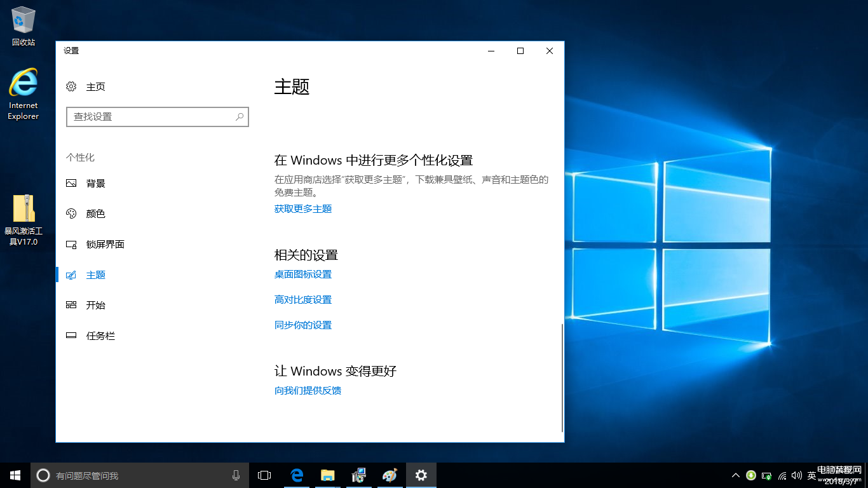Click the 向我们提供反馈 link
868x488 pixels.
[308, 391]
